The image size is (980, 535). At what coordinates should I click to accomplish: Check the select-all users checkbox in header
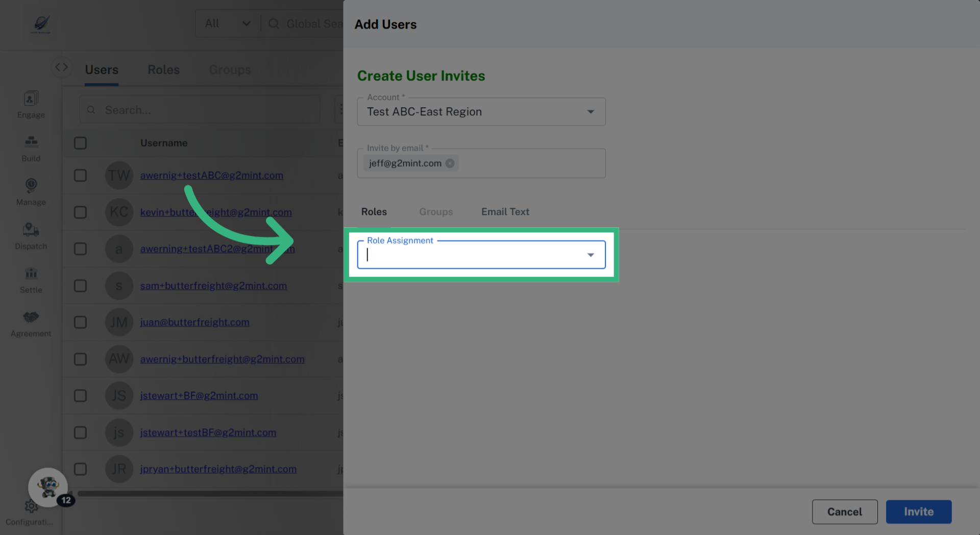[80, 143]
